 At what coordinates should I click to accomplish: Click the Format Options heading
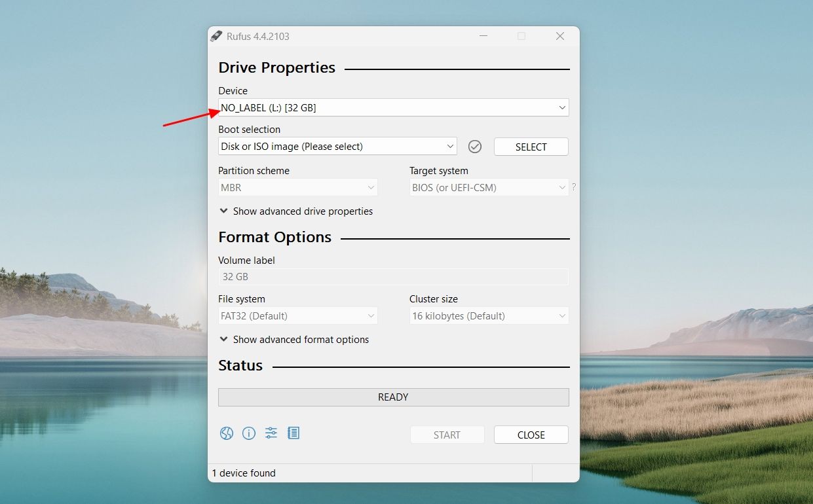(x=275, y=237)
